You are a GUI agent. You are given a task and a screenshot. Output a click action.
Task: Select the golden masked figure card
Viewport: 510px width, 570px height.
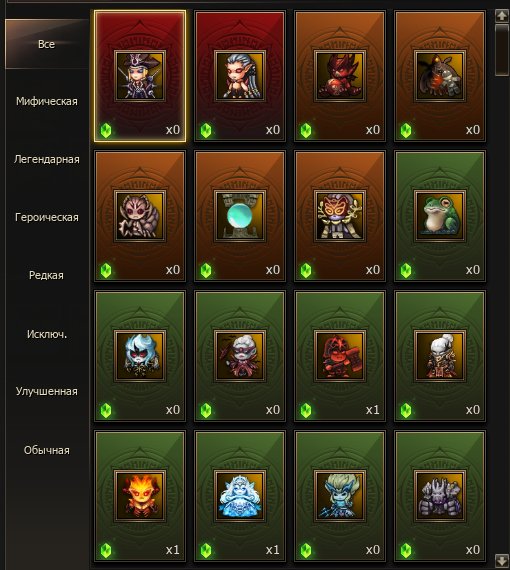click(340, 216)
